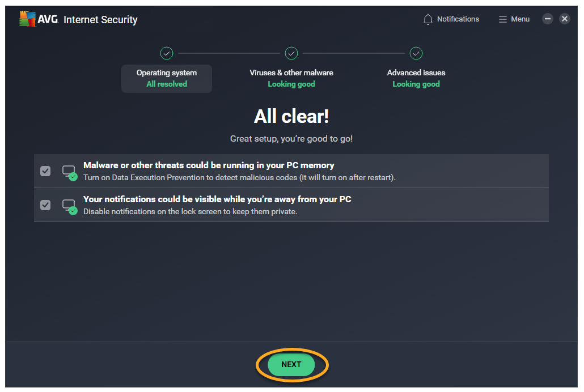
Task: Select the Operating system All resolved tab
Action: [167, 78]
